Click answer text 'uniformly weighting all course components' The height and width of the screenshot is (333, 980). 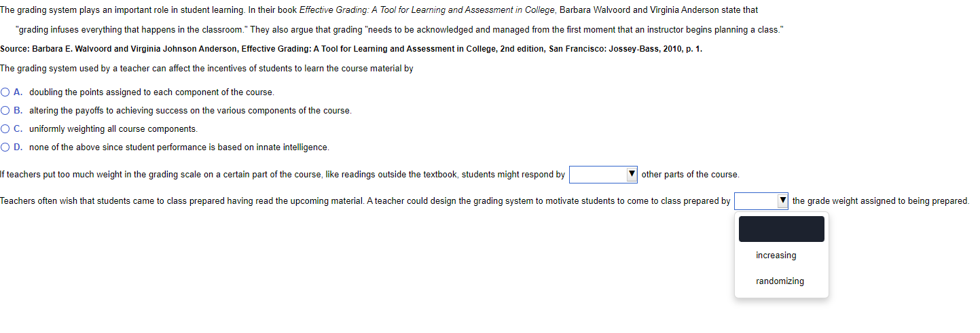tap(113, 128)
